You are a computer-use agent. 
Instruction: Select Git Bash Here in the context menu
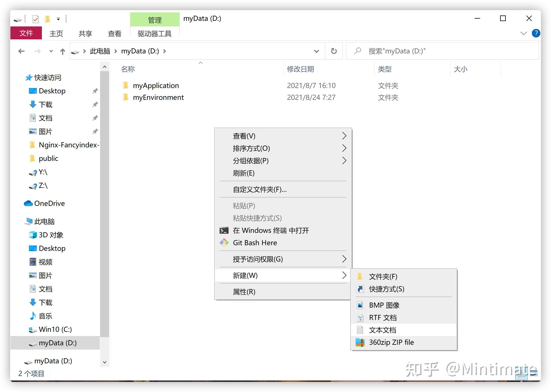[255, 243]
